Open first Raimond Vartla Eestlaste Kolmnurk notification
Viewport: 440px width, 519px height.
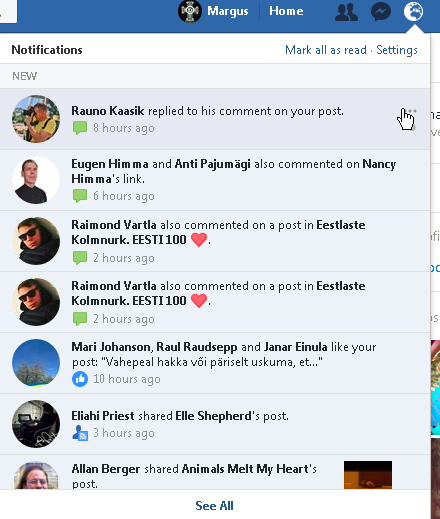[x=215, y=241]
